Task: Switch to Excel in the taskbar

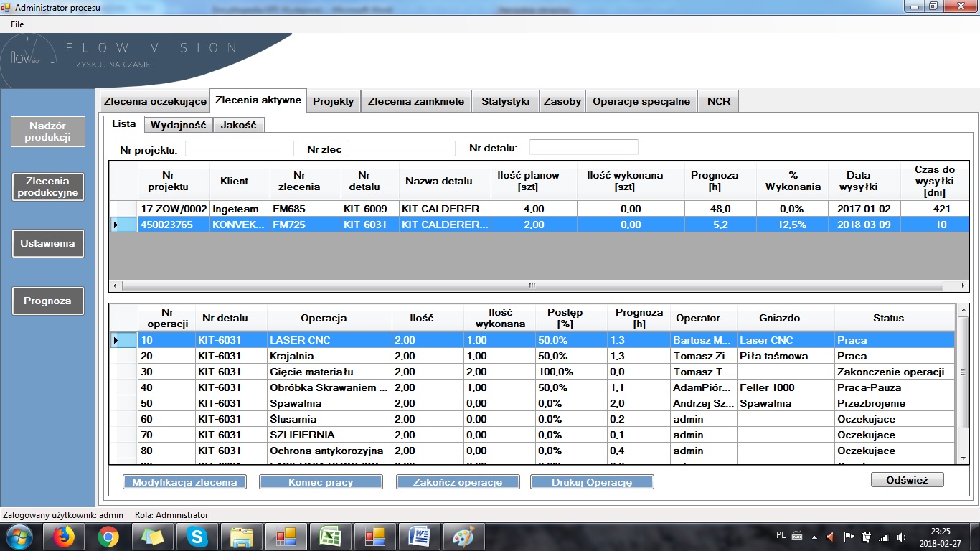Action: coord(331,537)
